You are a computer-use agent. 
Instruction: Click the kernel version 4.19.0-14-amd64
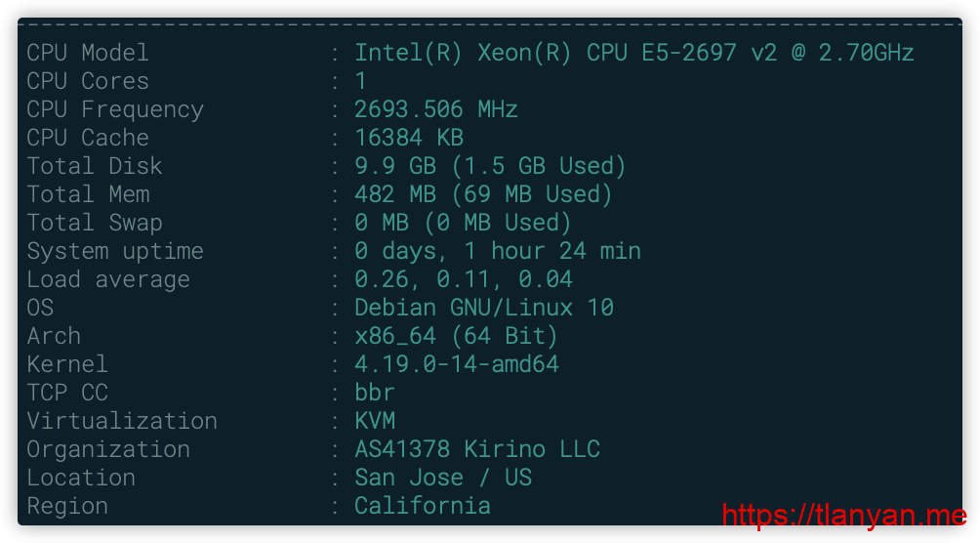pyautogui.click(x=456, y=364)
